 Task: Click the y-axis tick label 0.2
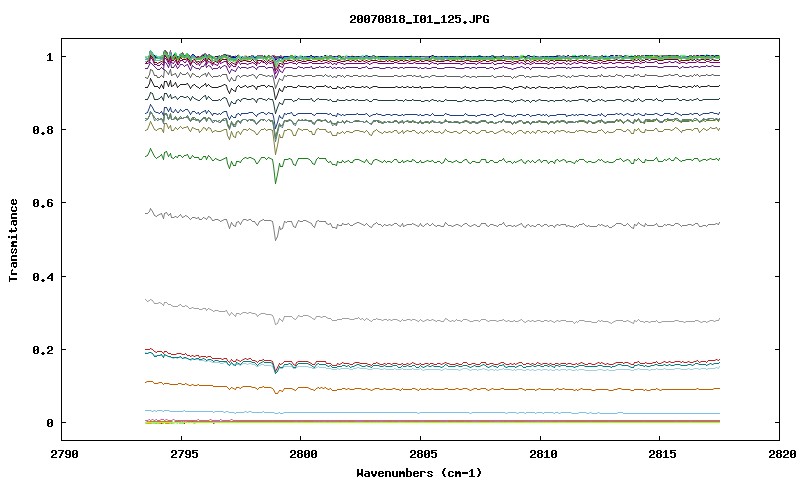point(43,350)
